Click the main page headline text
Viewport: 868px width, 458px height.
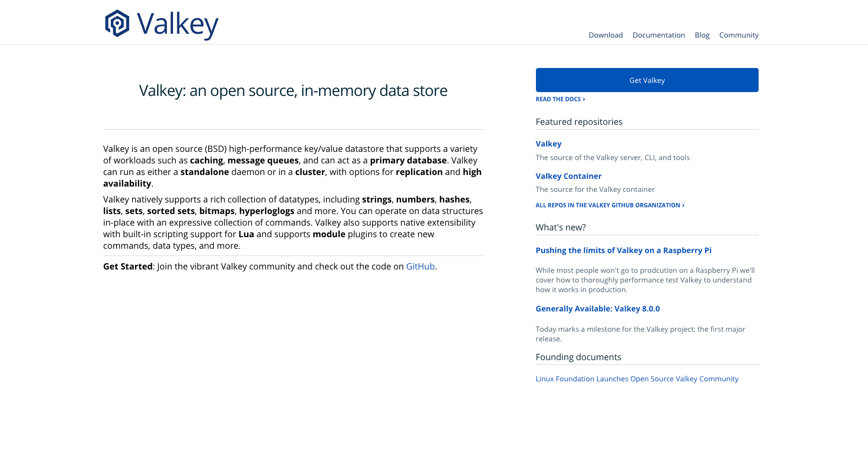click(x=293, y=91)
